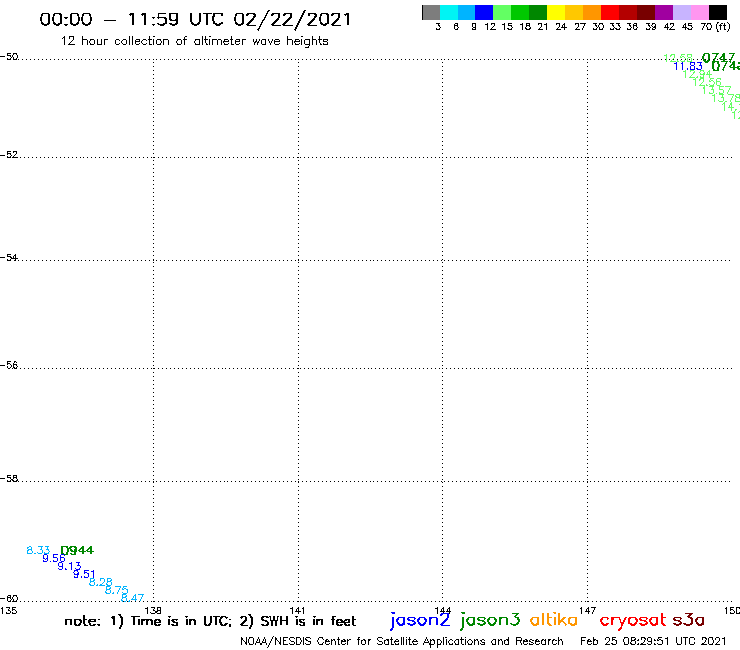Click the 138 longitude axis label
This screenshot has width=740, height=650.
(153, 611)
